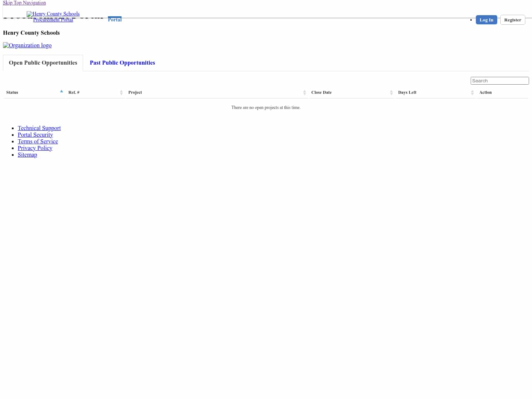Focus the Search input field
The image size is (532, 399).
tap(499, 81)
